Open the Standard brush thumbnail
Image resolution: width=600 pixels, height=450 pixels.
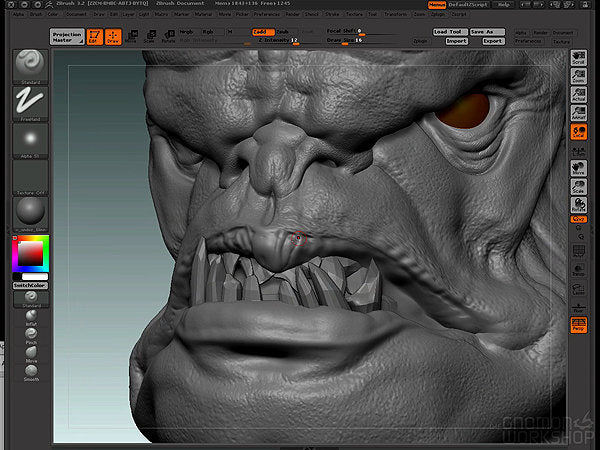pos(28,63)
